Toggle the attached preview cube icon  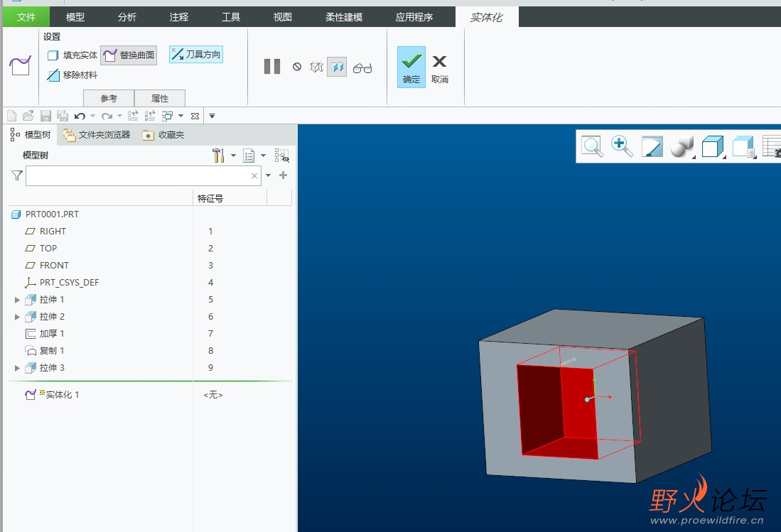point(337,67)
